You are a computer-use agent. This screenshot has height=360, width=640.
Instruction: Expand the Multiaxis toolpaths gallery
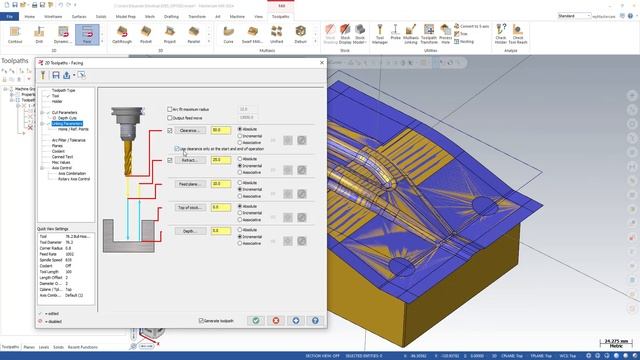pos(316,41)
